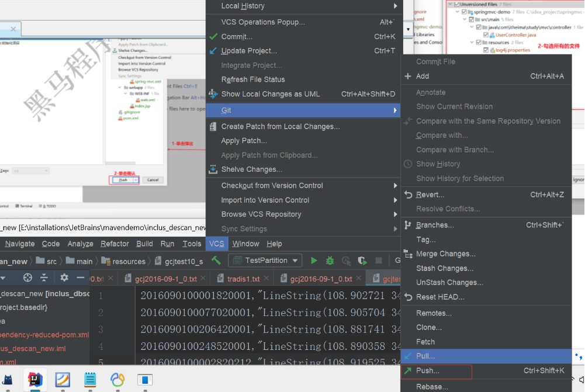
Task: Click the gray Stop square icon
Action: click(379, 261)
